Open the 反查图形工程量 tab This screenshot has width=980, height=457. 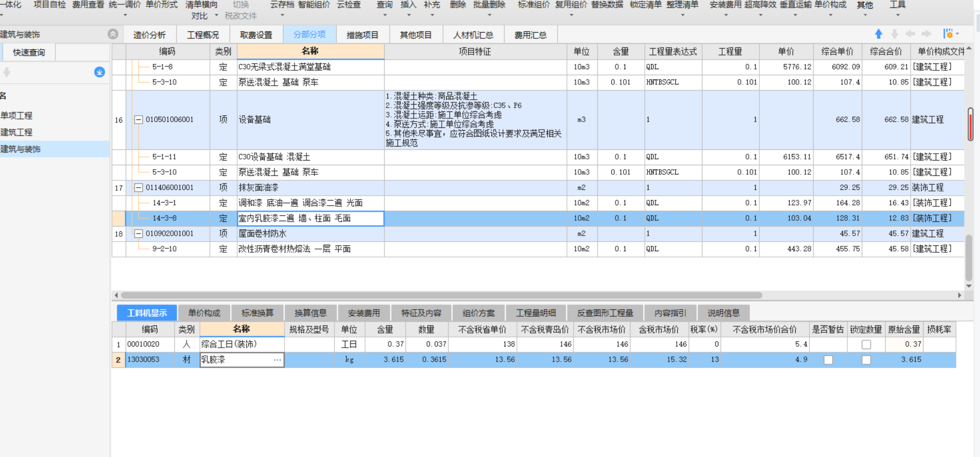[605, 313]
